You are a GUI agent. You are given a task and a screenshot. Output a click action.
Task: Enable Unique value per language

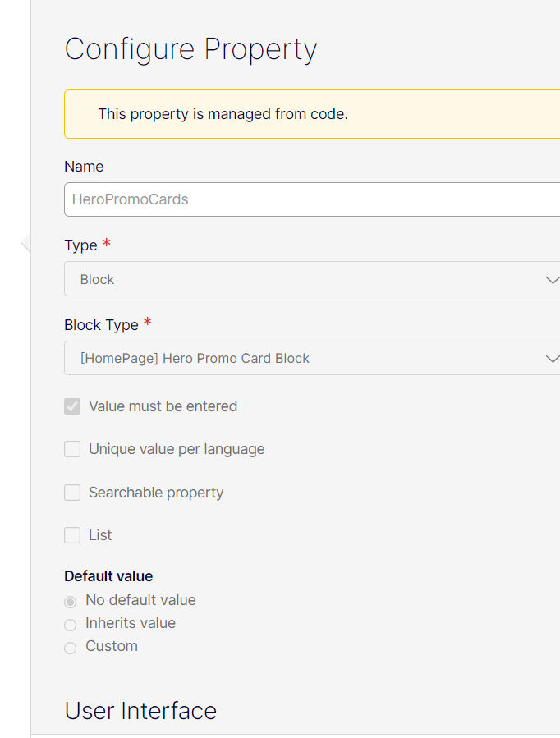tap(72, 449)
